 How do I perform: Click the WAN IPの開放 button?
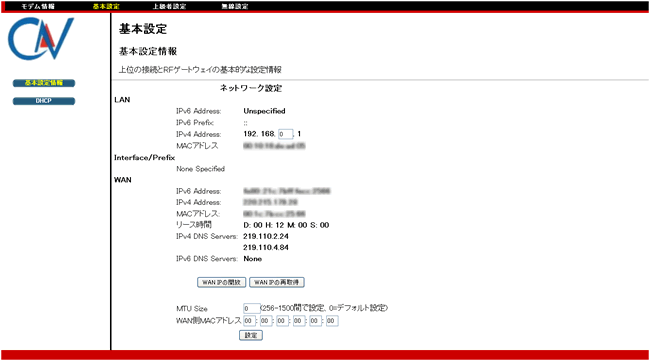point(221,282)
